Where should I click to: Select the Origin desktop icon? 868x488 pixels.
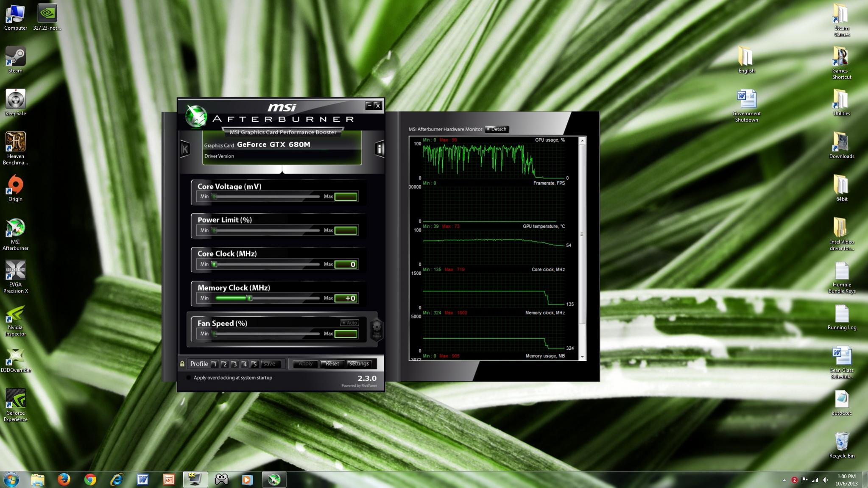(x=16, y=188)
